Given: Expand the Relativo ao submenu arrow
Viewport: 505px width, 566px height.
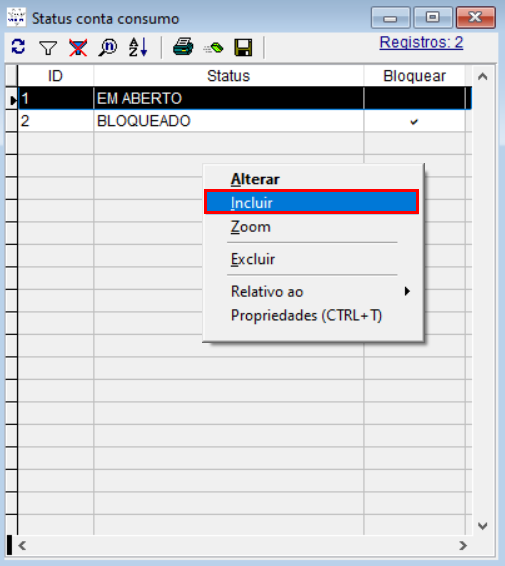Looking at the screenshot, I should click(x=407, y=291).
